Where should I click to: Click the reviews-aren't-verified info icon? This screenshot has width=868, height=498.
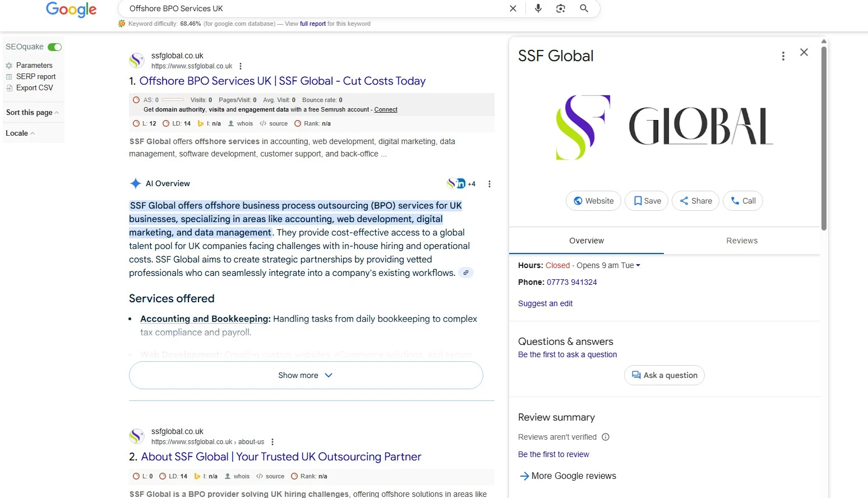click(606, 437)
